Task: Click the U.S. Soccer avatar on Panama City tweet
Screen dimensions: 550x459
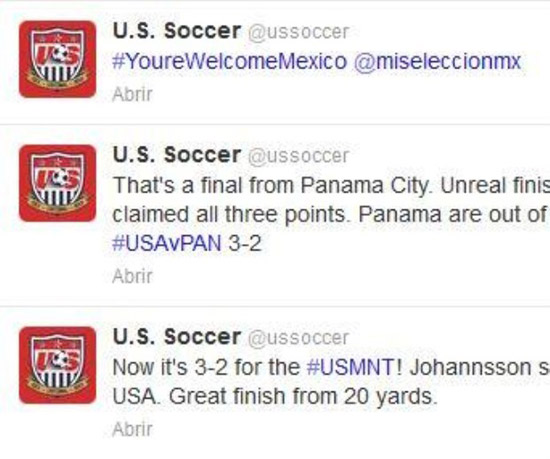Action: [58, 183]
